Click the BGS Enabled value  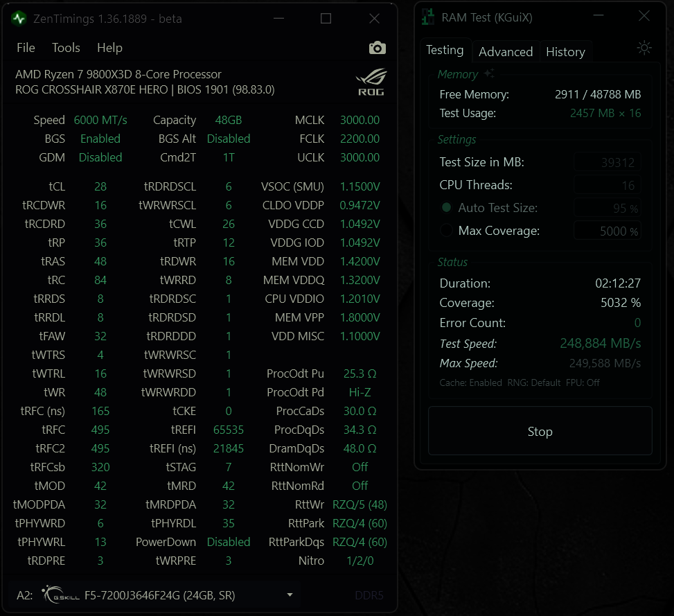click(100, 139)
